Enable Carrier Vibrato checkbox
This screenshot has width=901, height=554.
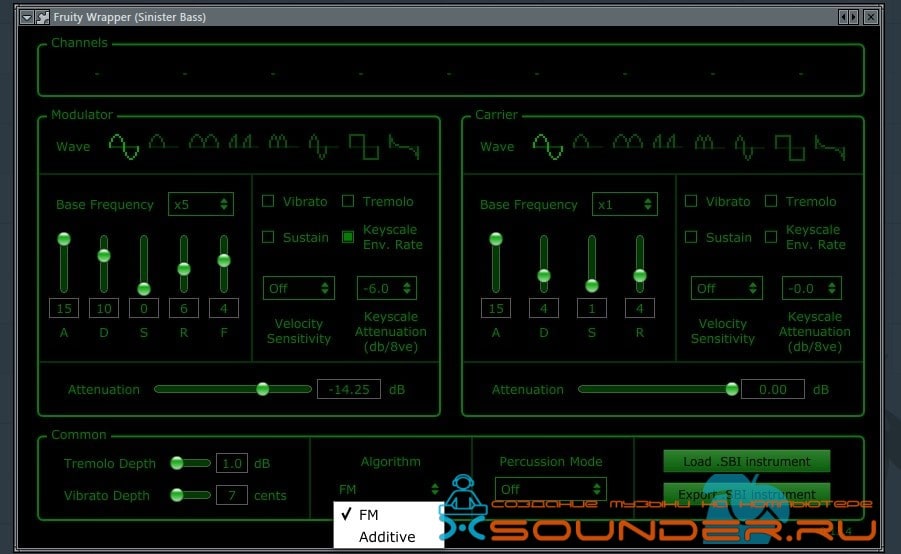691,201
